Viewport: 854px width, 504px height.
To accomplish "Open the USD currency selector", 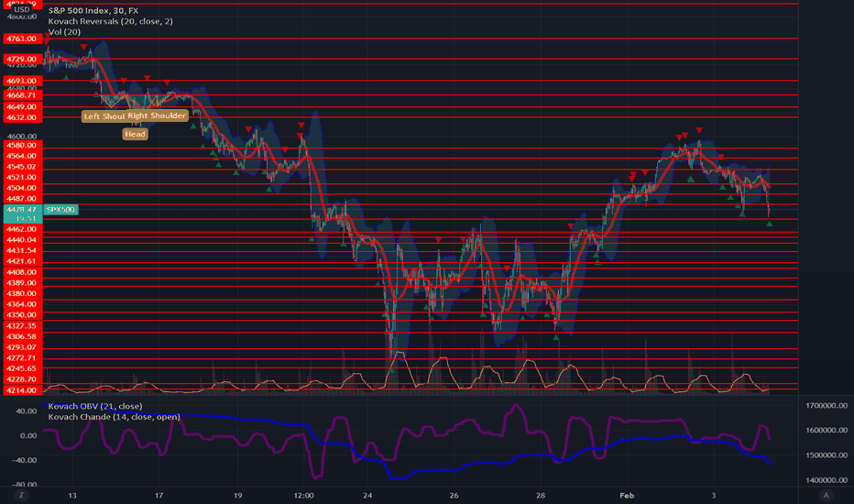I will pyautogui.click(x=22, y=9).
